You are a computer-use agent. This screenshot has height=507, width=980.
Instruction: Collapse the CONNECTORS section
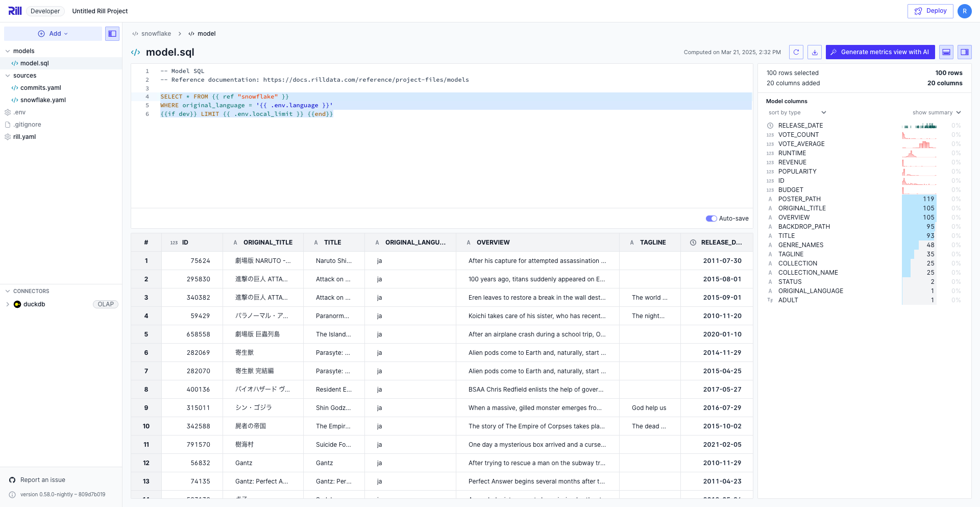pyautogui.click(x=8, y=291)
